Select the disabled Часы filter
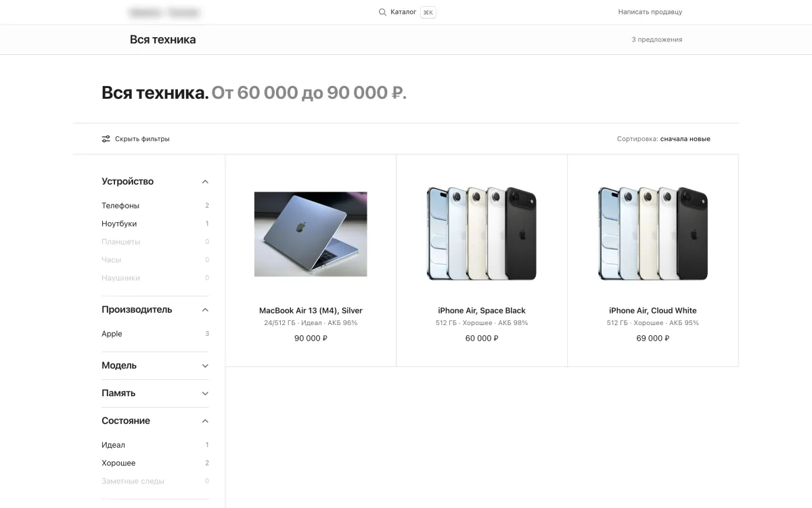Screen dimensions: 812x508 [155, 260]
